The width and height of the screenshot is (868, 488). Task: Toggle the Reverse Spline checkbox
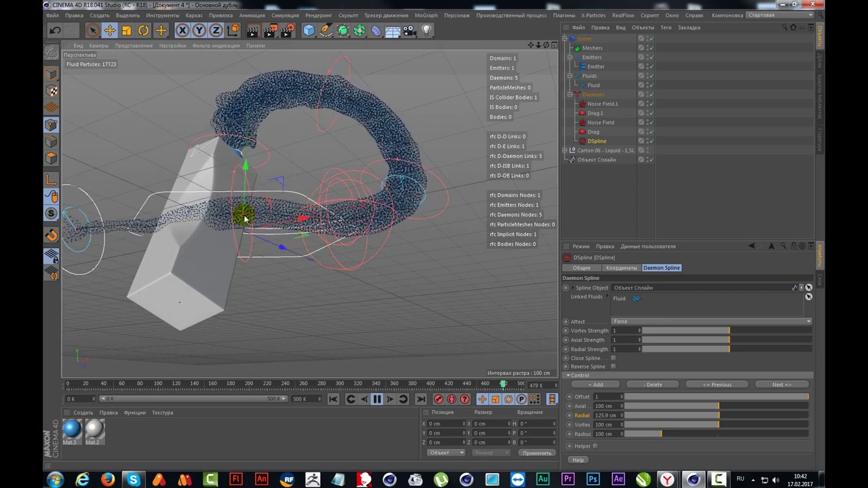coord(613,367)
